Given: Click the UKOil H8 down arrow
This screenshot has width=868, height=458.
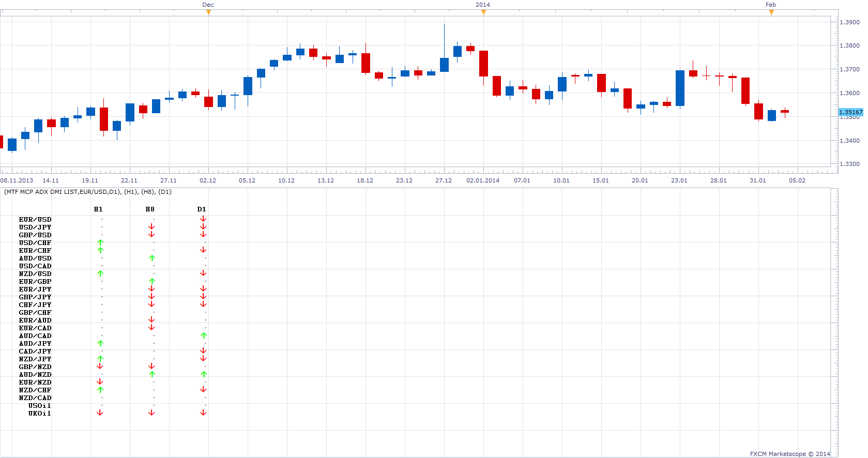Looking at the screenshot, I should coord(151,413).
